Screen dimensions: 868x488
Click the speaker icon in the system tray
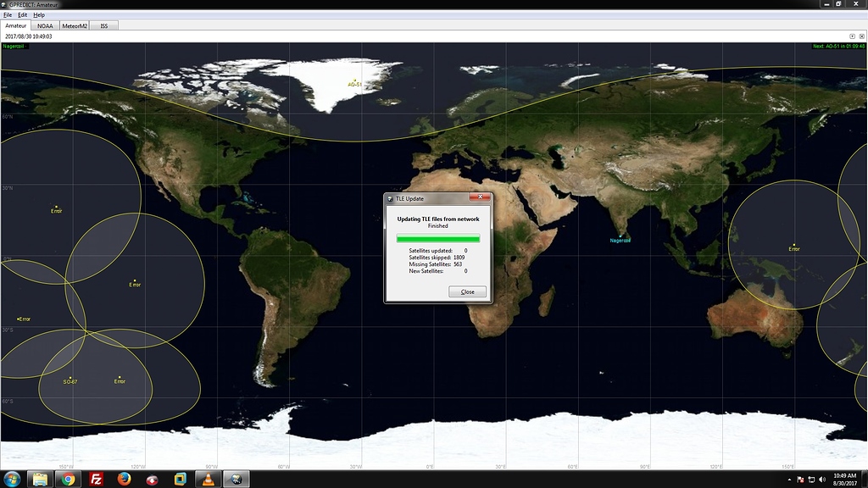pyautogui.click(x=821, y=480)
